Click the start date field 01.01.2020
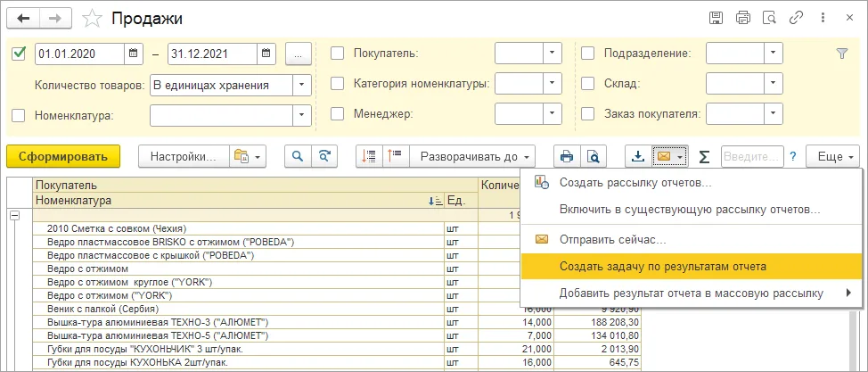The height and width of the screenshot is (372, 868). pyautogui.click(x=79, y=54)
